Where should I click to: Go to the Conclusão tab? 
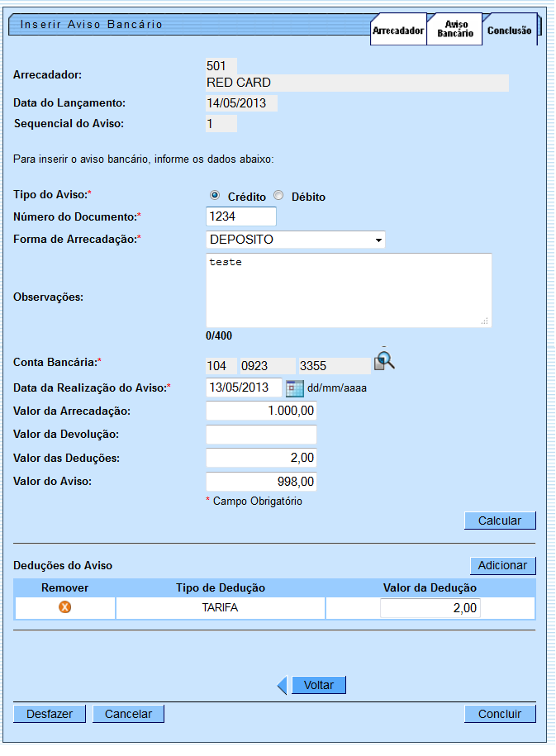[509, 31]
